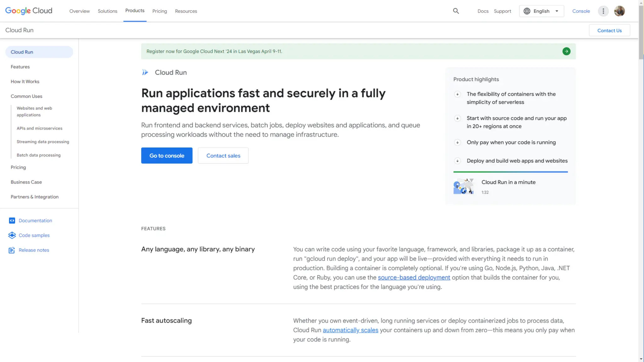Go to Features in the sidebar

coord(20,67)
